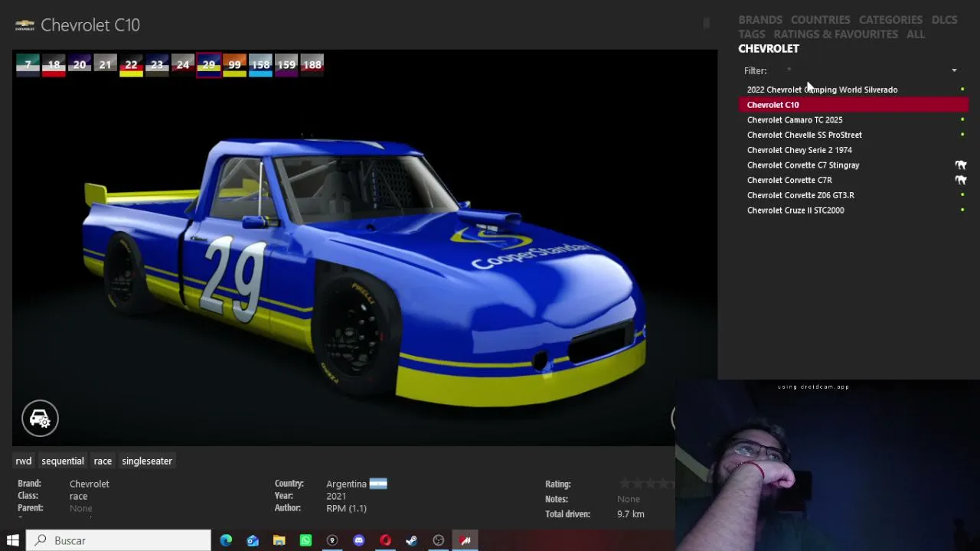Open Steam from the taskbar
Screen dimensions: 980x551
pyautogui.click(x=412, y=540)
